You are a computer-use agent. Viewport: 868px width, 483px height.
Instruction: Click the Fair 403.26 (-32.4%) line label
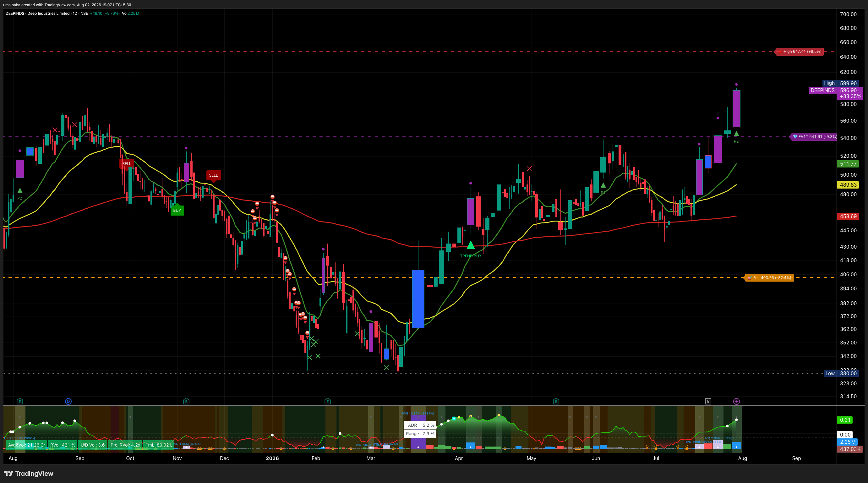coord(769,278)
